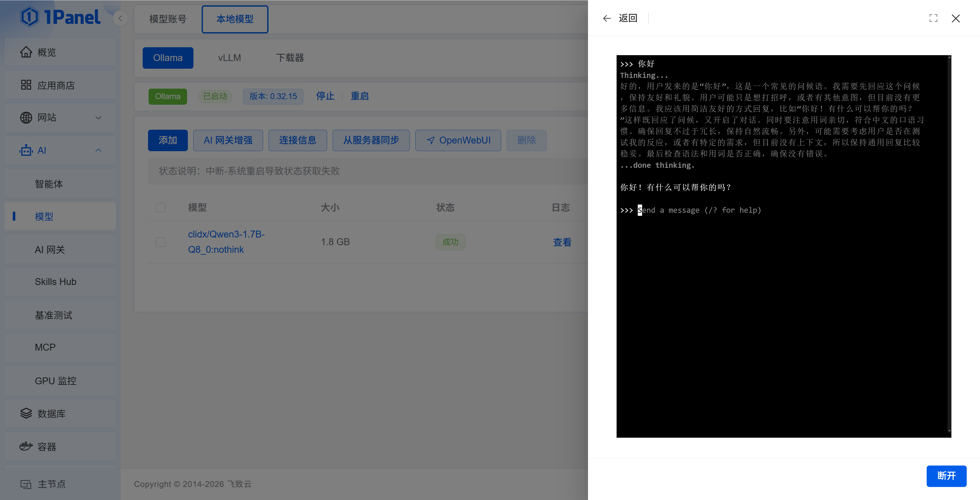This screenshot has width=980, height=500.
Task: Open the 应用商店 grid icon
Action: 26,85
